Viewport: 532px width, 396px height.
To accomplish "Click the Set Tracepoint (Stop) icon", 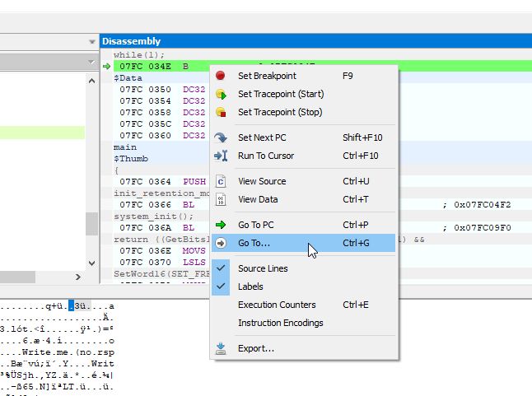I will pos(221,112).
